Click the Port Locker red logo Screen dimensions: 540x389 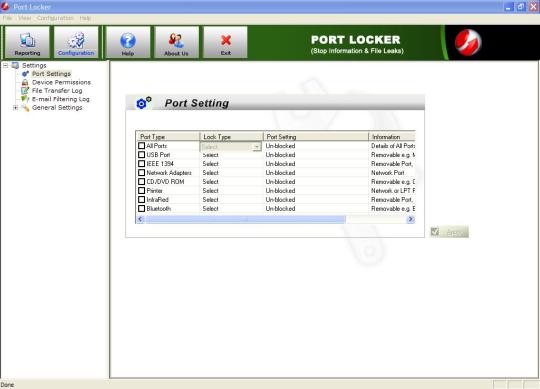coord(468,43)
